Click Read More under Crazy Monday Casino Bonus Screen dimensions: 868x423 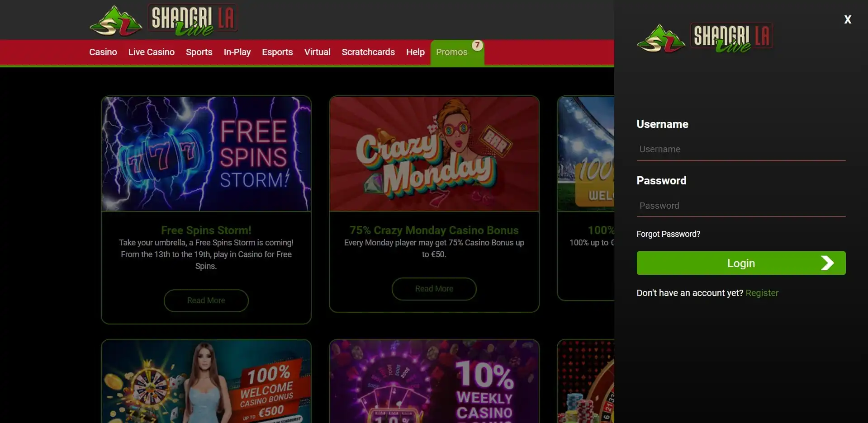[x=434, y=289]
